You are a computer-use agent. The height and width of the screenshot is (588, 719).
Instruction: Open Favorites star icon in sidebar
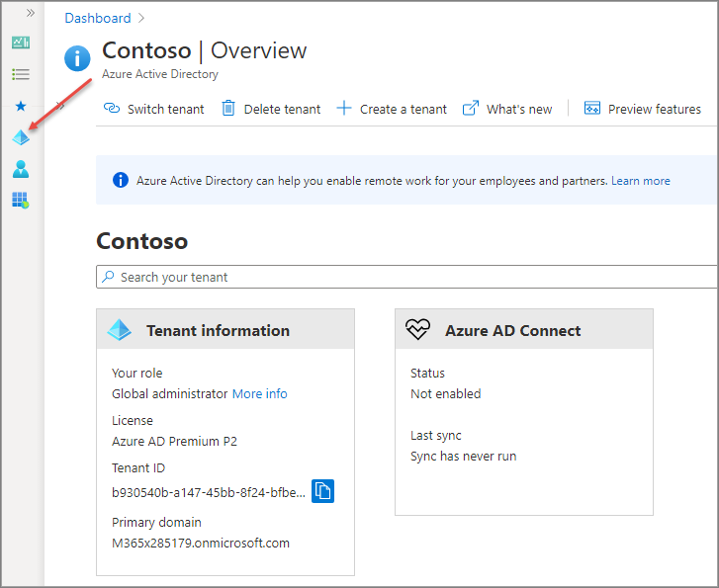(21, 107)
